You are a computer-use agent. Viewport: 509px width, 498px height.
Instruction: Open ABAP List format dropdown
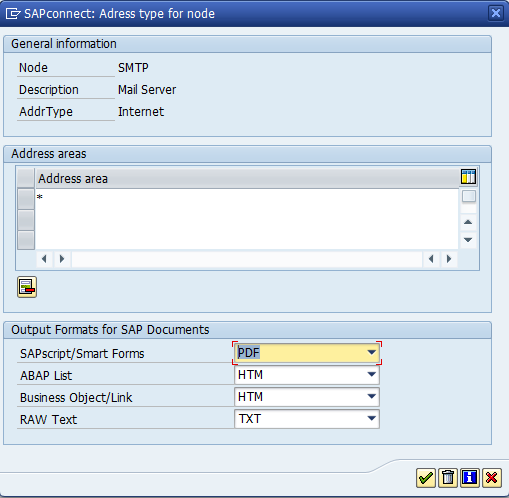[x=371, y=375]
